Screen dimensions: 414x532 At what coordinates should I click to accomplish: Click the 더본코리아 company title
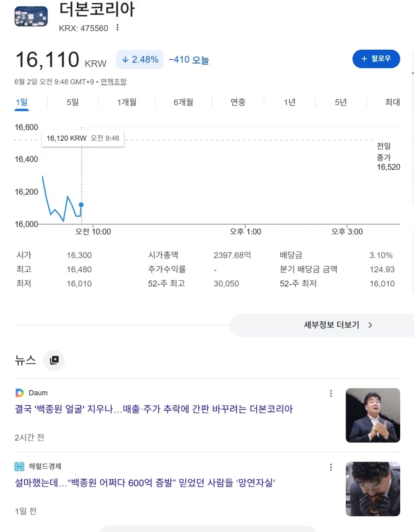[97, 9]
